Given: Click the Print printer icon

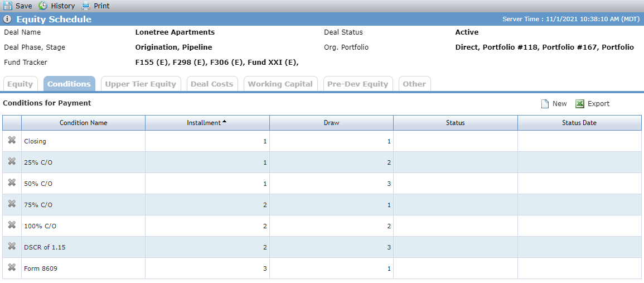Looking at the screenshot, I should point(85,6).
